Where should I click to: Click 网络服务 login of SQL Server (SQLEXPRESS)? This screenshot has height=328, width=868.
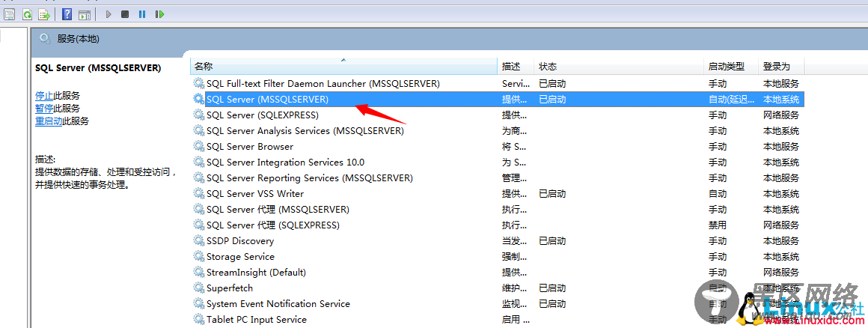click(781, 115)
